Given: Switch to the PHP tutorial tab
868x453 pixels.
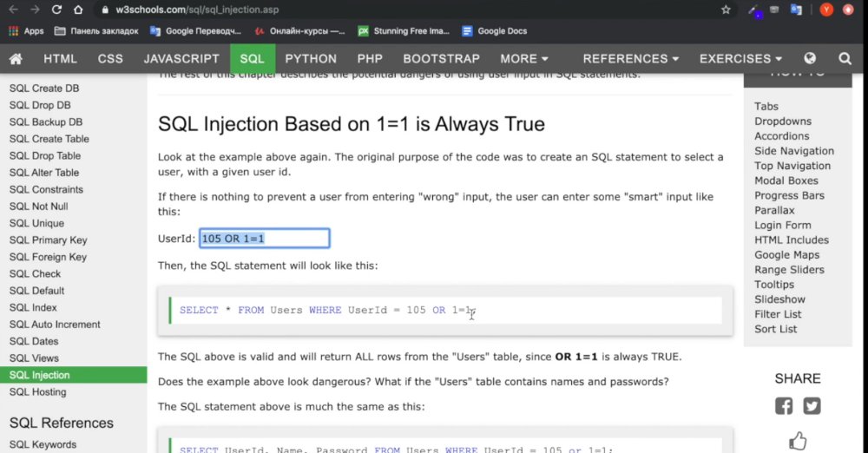Looking at the screenshot, I should pyautogui.click(x=370, y=59).
